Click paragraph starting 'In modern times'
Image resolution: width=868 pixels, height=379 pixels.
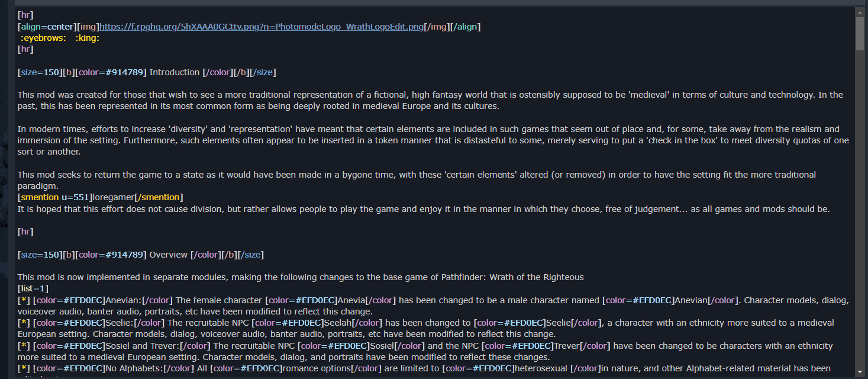click(x=433, y=140)
